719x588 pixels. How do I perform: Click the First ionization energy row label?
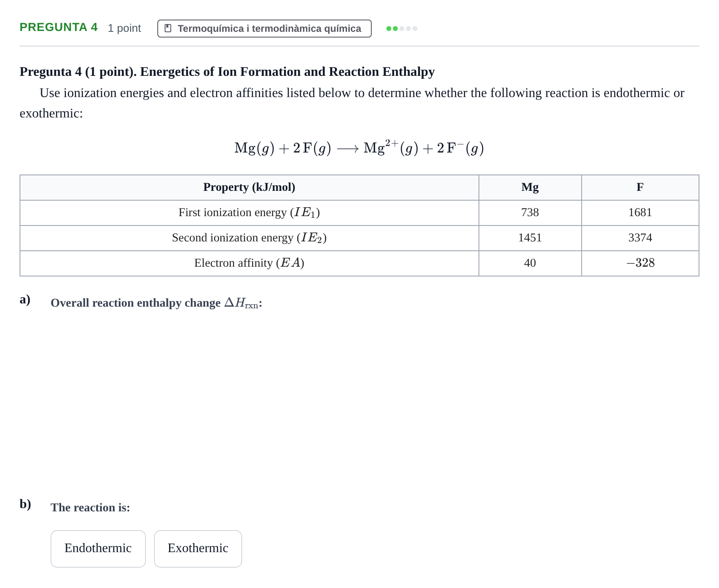(249, 212)
